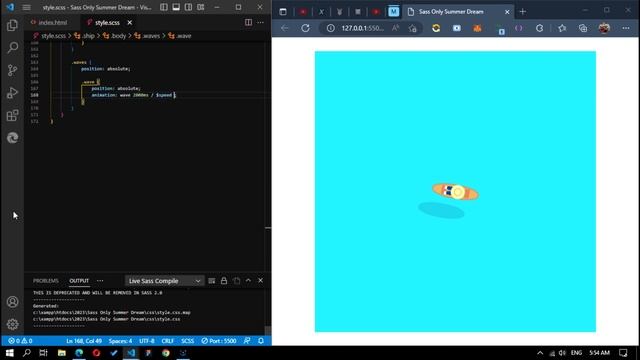Open the Run and Debug view
The image size is (640, 360).
(x=12, y=93)
